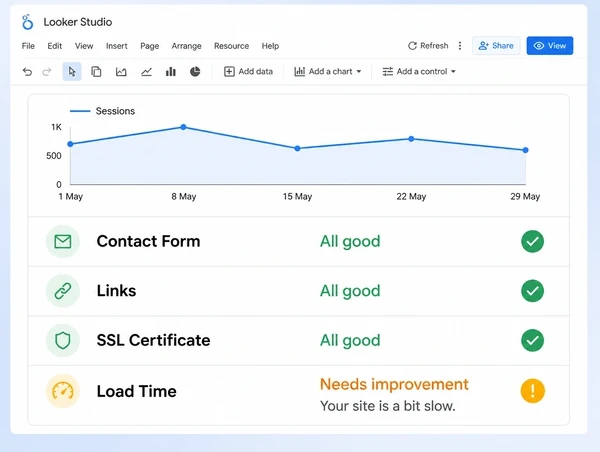The width and height of the screenshot is (600, 452).
Task: Undo the last action
Action: click(27, 72)
